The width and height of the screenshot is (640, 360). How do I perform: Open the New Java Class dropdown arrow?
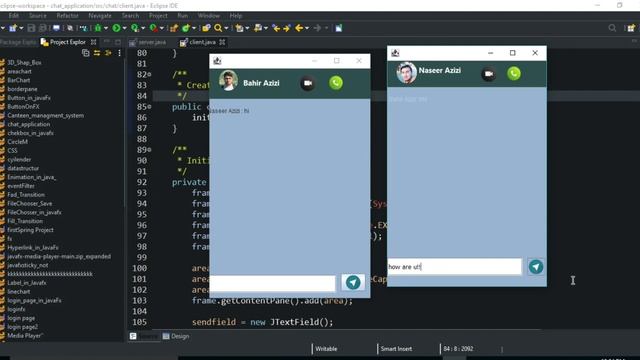[194, 28]
